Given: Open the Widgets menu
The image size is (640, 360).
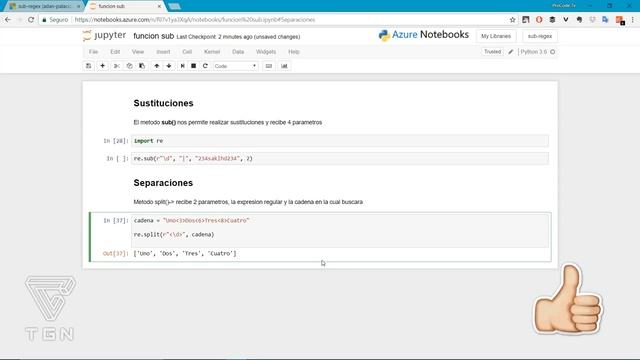Looking at the screenshot, I should point(266,52).
